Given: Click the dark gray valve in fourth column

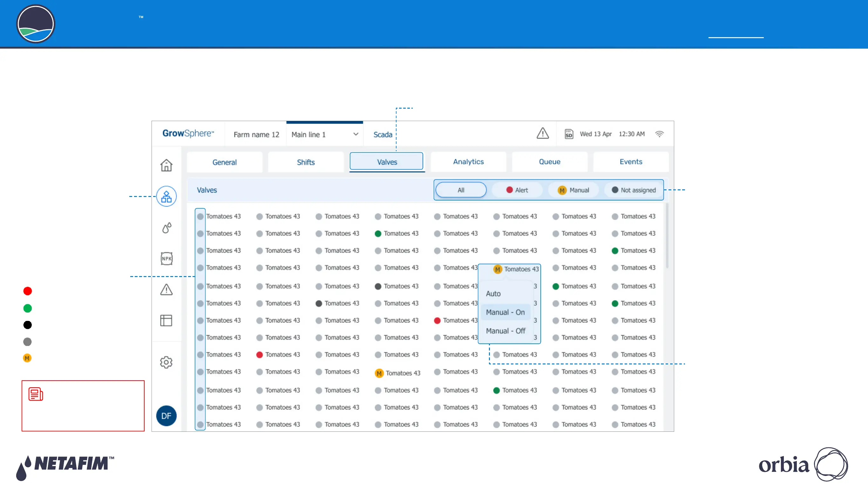Looking at the screenshot, I should (378, 286).
